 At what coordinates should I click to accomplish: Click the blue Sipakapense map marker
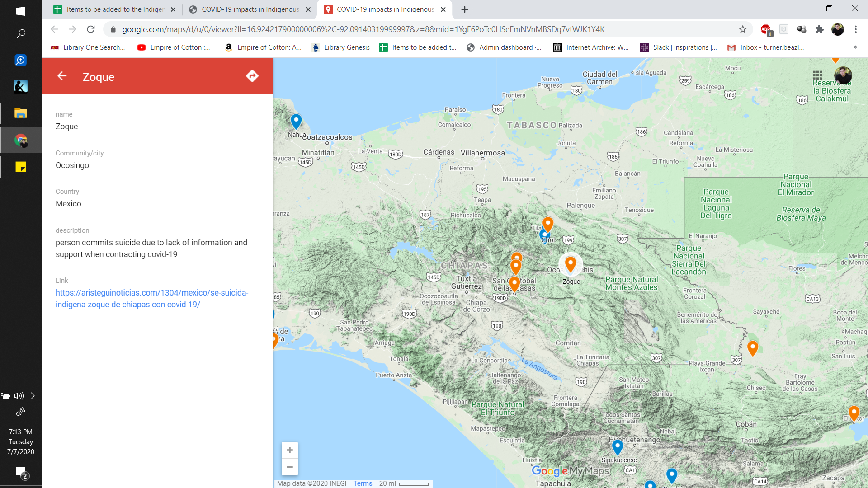(x=617, y=446)
